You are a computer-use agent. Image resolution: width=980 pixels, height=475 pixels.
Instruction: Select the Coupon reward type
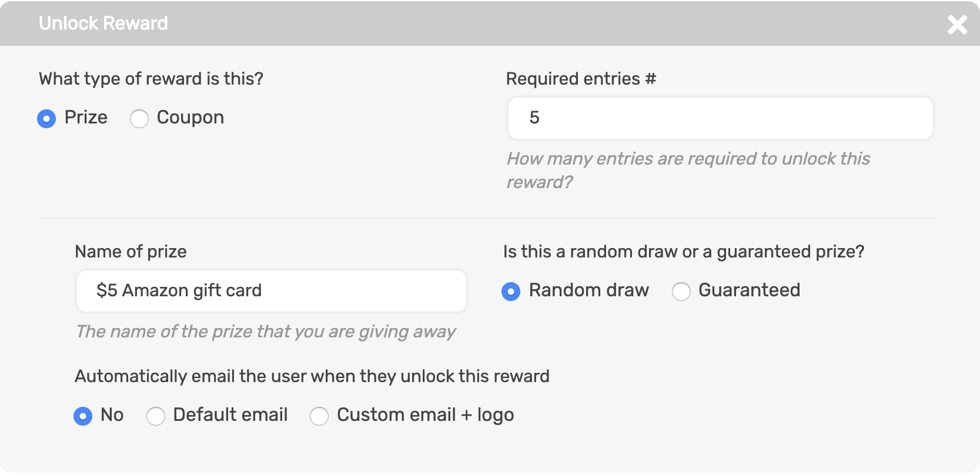click(x=139, y=119)
